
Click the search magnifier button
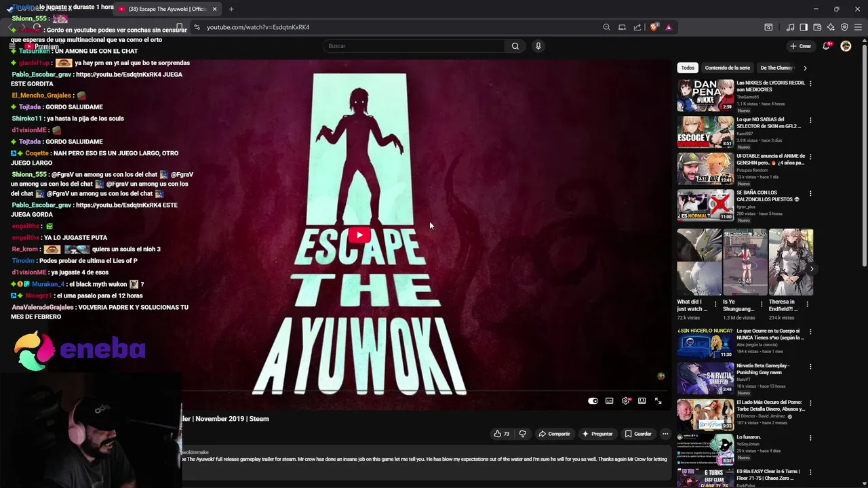point(515,46)
